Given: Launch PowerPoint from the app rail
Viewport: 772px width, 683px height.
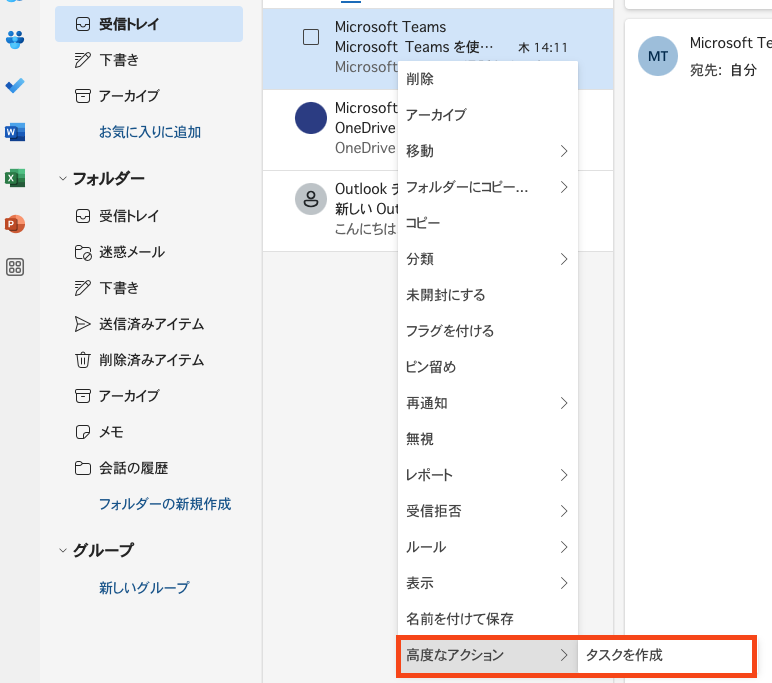Looking at the screenshot, I should [15, 224].
